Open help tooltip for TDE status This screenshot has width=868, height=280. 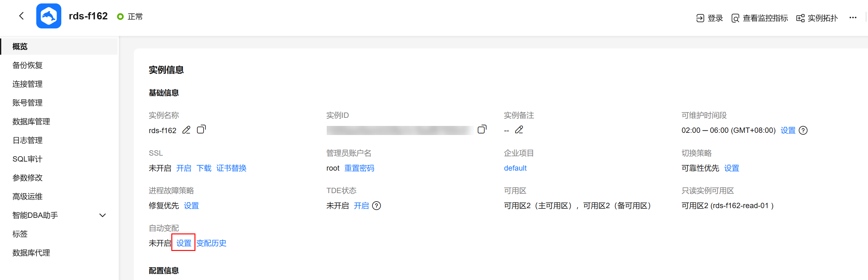click(376, 206)
